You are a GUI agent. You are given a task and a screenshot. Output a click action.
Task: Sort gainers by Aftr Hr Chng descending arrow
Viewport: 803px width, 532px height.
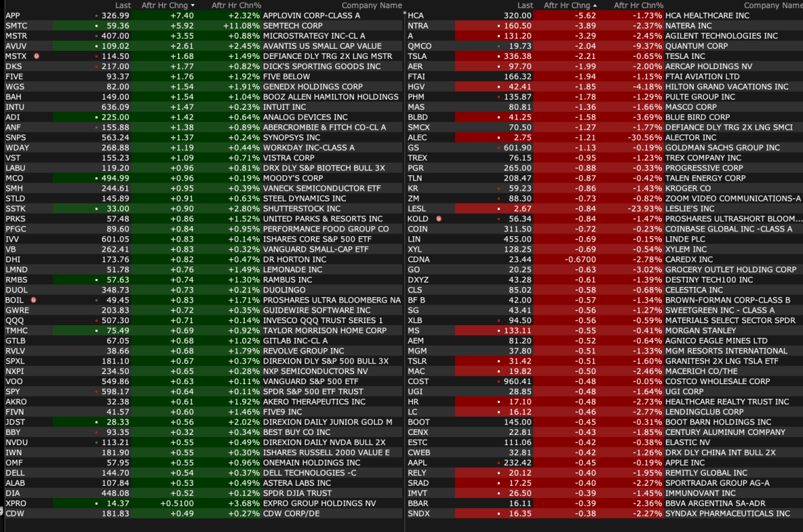coord(193,5)
